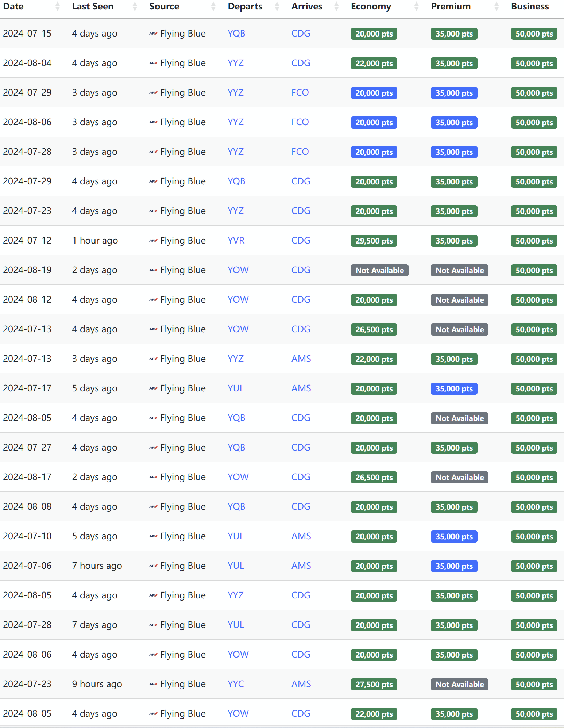Click the AMS link in the YYC row

pos(301,684)
